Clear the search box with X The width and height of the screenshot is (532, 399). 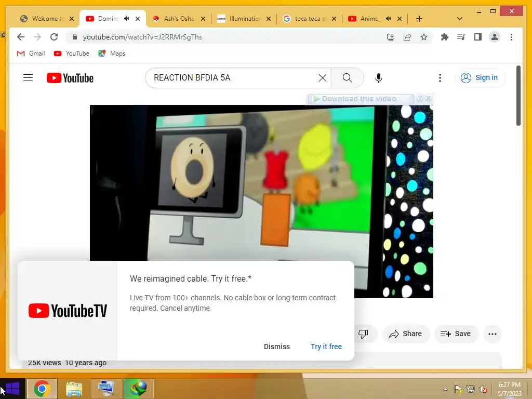(323, 78)
